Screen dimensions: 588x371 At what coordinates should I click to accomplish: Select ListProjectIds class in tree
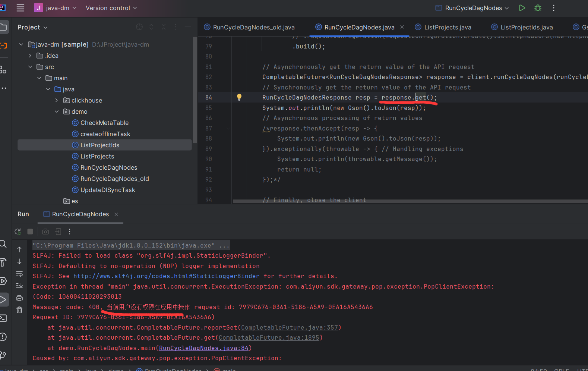tap(100, 145)
